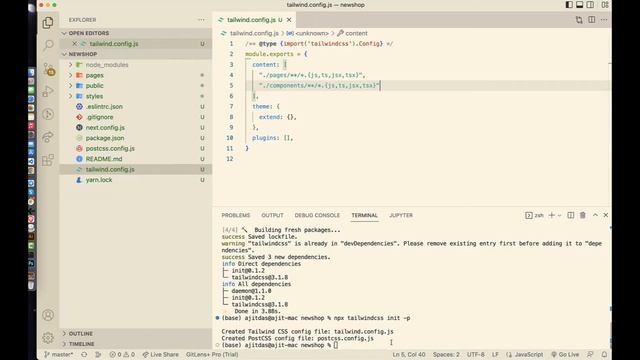Image resolution: width=640 pixels, height=360 pixels.
Task: Switch to the Debug Console tab
Action: pos(317,215)
